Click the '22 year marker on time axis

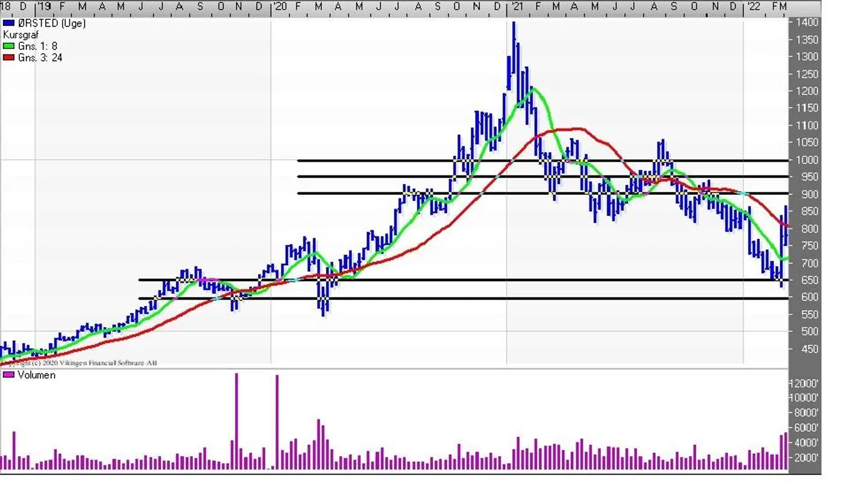click(x=752, y=7)
